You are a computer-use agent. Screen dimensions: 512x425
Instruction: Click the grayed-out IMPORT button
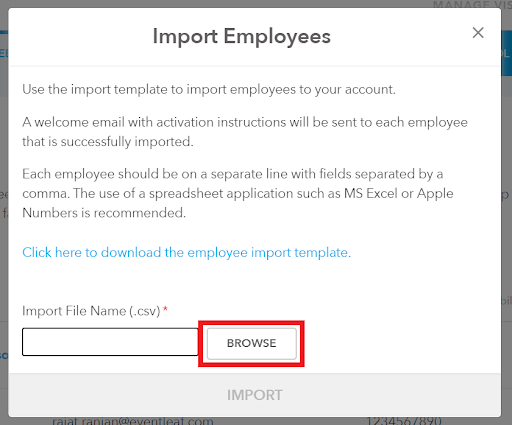255,395
